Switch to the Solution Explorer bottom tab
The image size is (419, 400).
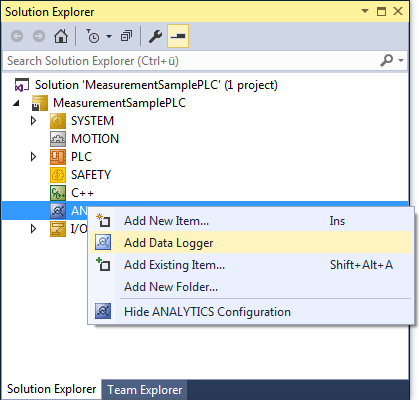point(51,389)
